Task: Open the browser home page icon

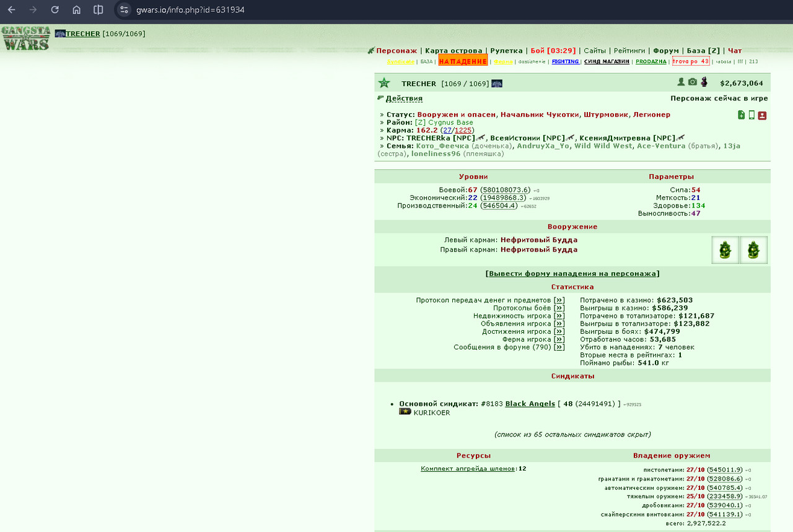Action: (76, 10)
